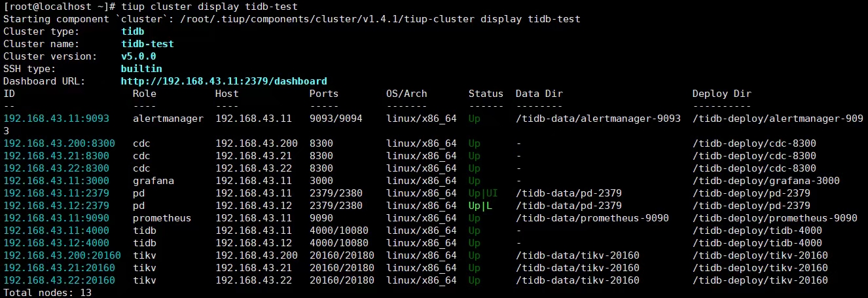Click the 9093/9094 ports value
This screenshot has height=298, width=868.
click(x=336, y=119)
